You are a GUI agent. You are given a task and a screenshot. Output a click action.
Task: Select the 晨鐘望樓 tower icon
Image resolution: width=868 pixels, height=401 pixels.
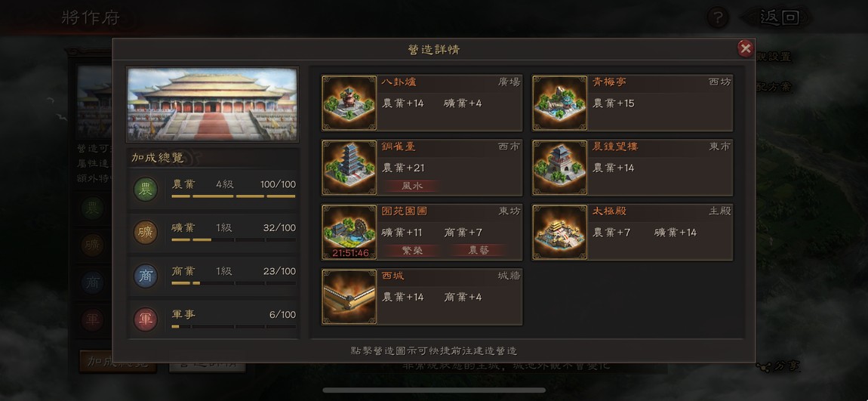pyautogui.click(x=559, y=168)
